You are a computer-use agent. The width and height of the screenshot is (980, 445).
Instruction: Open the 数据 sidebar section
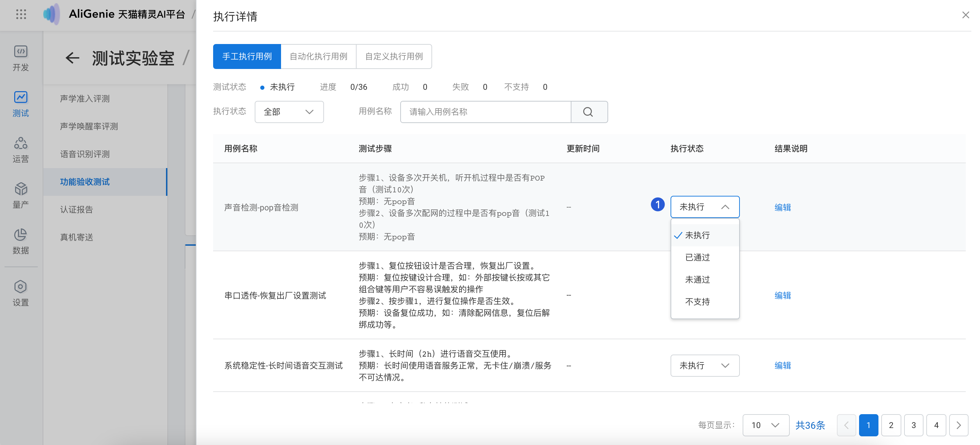tap(20, 241)
